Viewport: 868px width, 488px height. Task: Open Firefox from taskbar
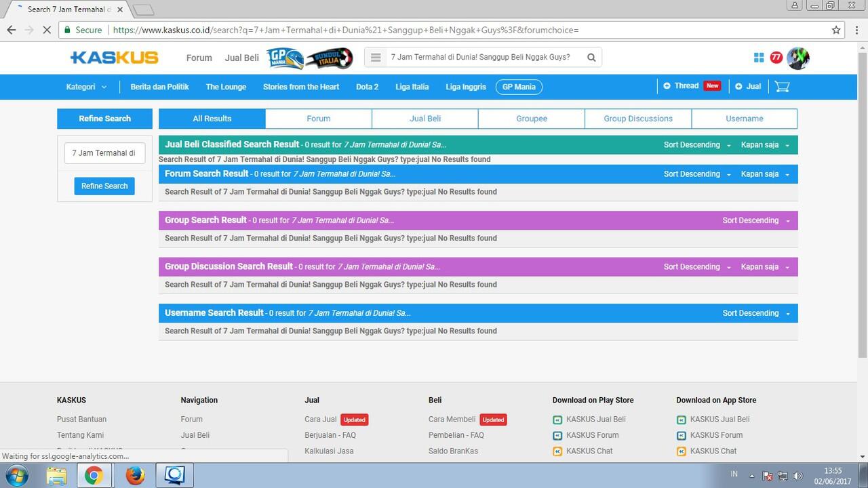(x=135, y=476)
